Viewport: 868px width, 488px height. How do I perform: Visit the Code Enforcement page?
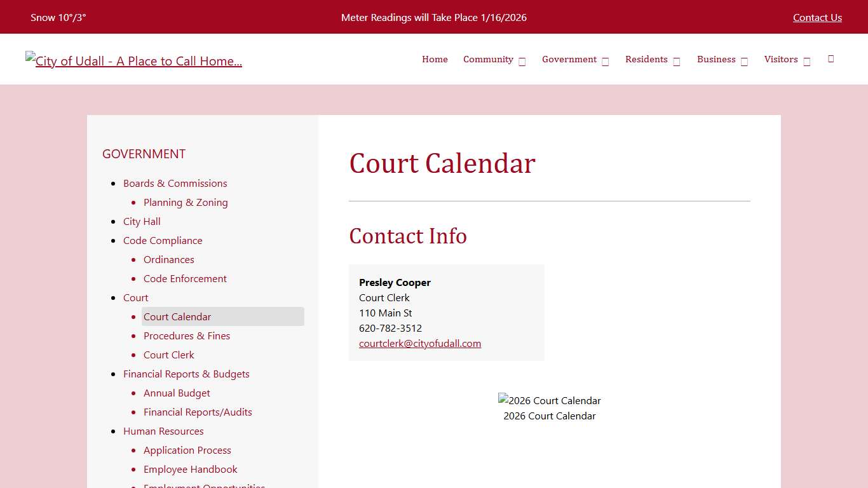[x=185, y=278]
